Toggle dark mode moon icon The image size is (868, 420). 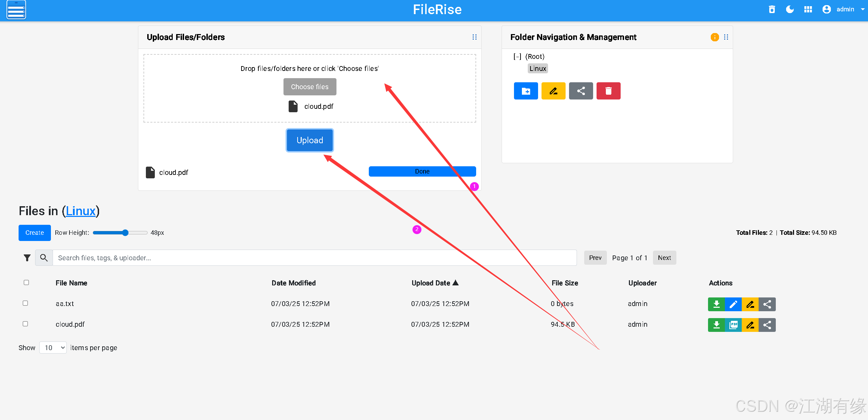pyautogui.click(x=790, y=9)
